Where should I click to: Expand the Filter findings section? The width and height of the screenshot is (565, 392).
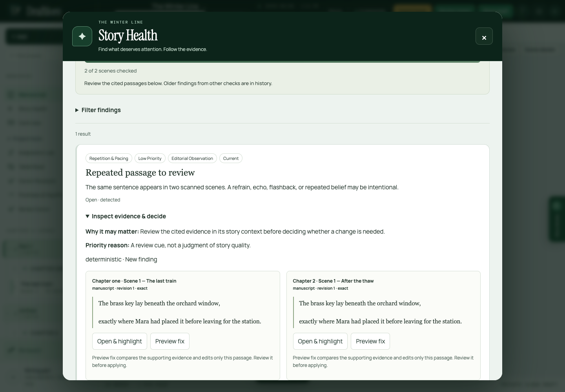tap(98, 110)
